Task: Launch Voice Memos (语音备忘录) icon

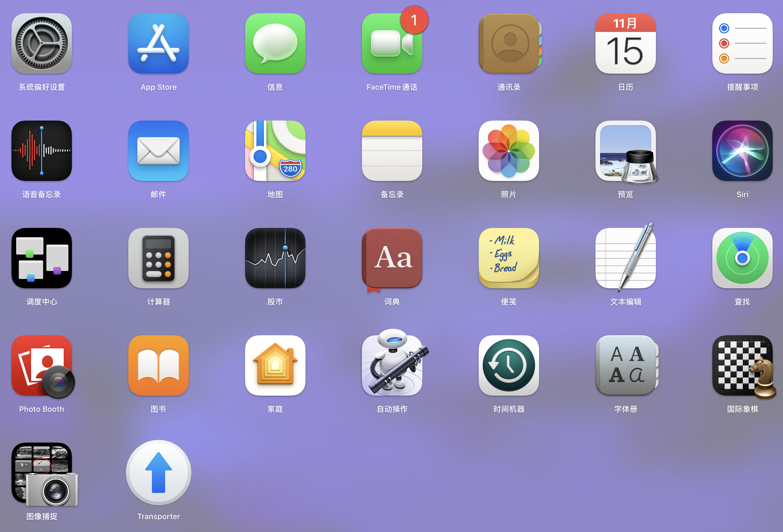Action: pos(41,151)
